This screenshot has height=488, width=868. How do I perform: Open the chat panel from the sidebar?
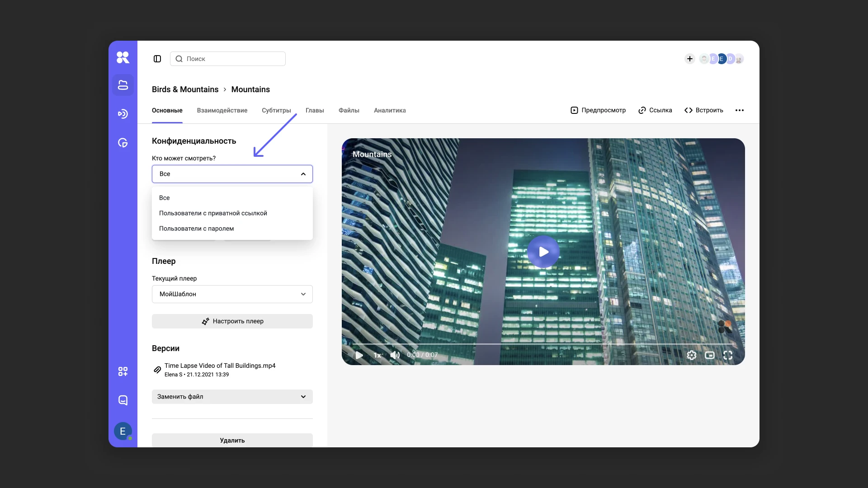(x=123, y=400)
